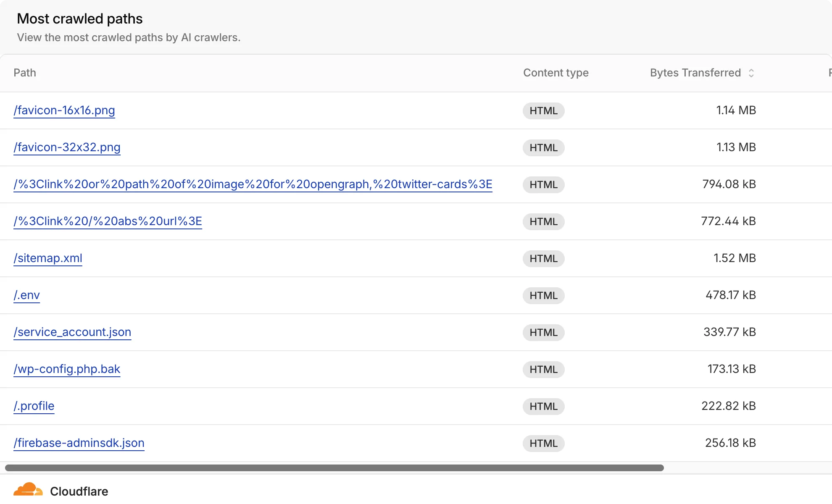Click the 1.13 MB value
The height and width of the screenshot is (504, 832).
pyautogui.click(x=736, y=147)
